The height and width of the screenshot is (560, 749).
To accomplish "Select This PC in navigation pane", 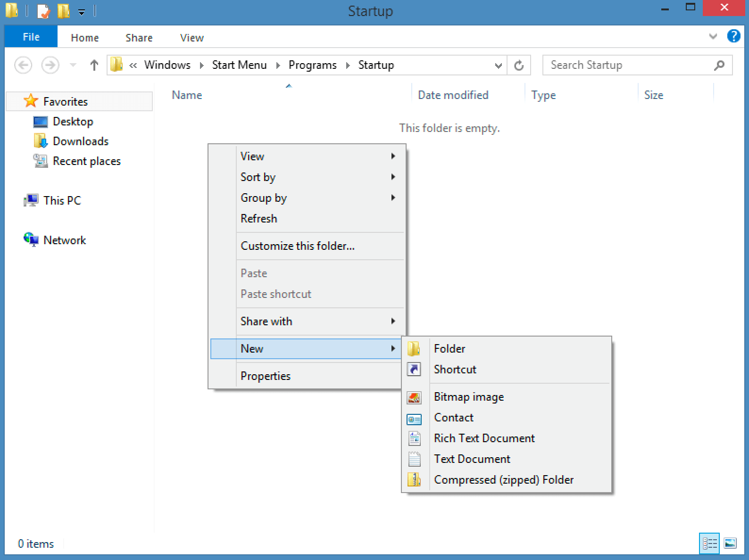I will (x=62, y=200).
